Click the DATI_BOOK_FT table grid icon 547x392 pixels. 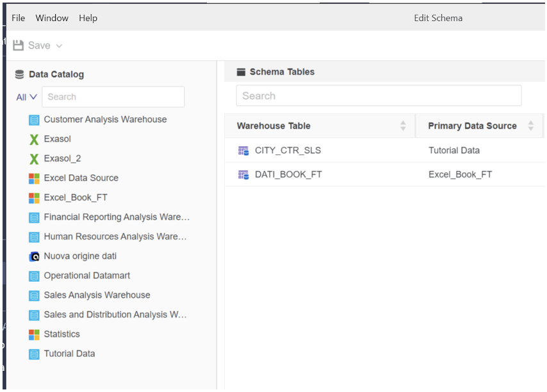point(245,174)
